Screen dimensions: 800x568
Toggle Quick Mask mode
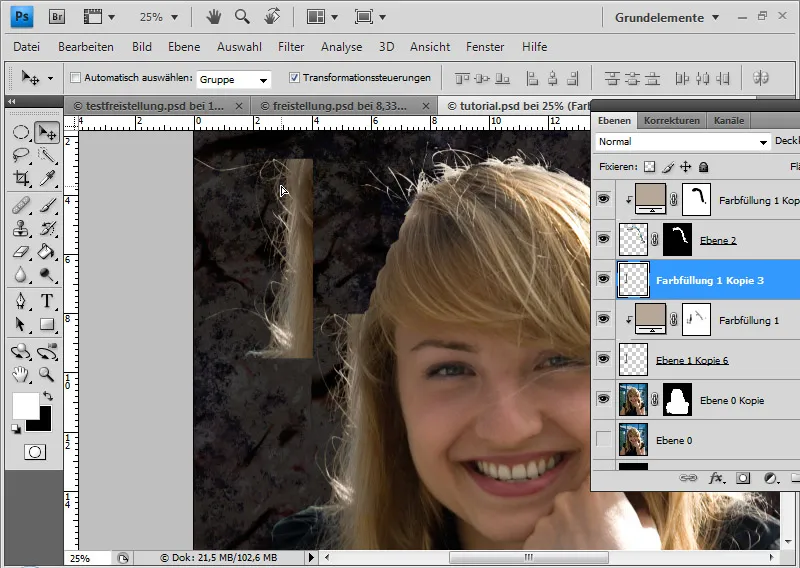pyautogui.click(x=35, y=452)
